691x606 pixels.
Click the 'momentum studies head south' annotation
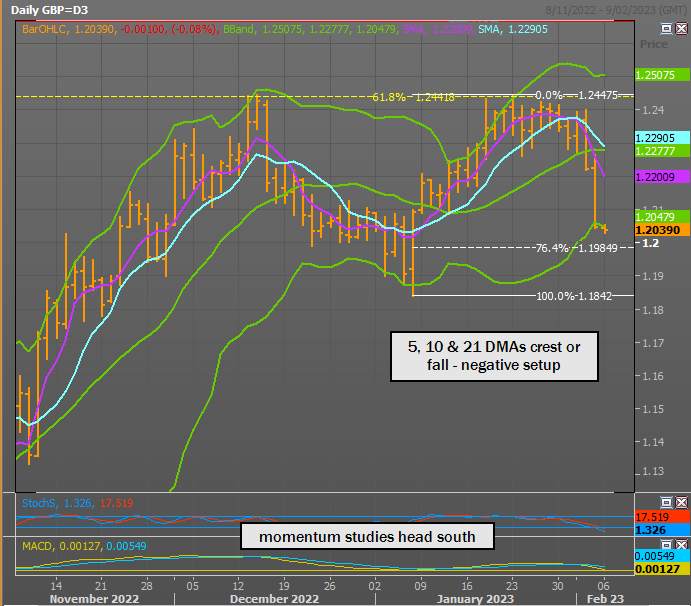tap(367, 536)
